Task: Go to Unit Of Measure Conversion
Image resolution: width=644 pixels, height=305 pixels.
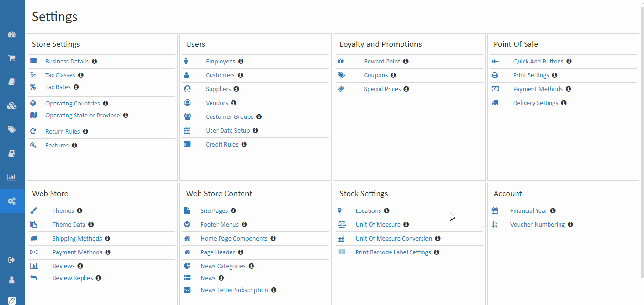Action: click(394, 239)
